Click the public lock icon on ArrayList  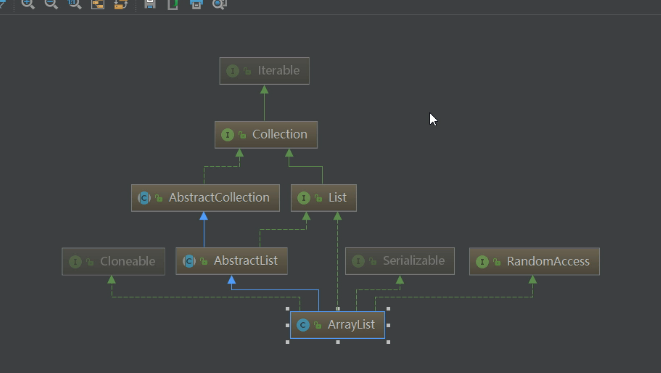coord(318,325)
